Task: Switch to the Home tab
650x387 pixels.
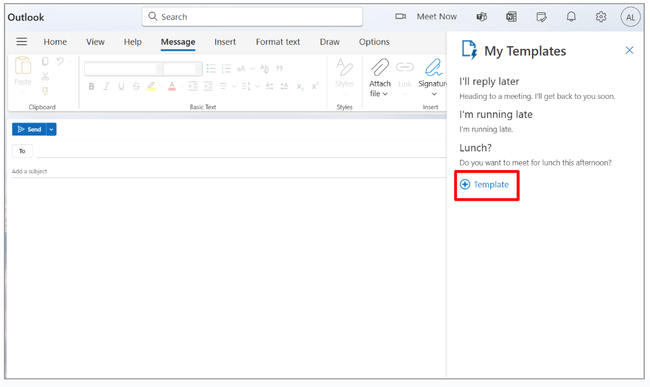Action: click(55, 42)
